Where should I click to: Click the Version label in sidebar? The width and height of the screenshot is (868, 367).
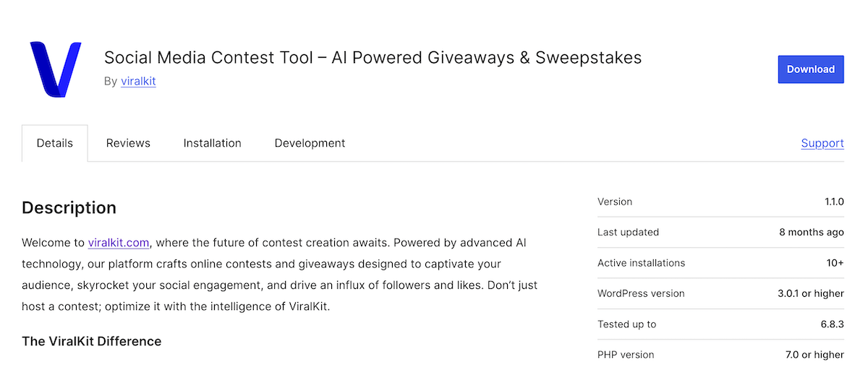click(x=615, y=202)
